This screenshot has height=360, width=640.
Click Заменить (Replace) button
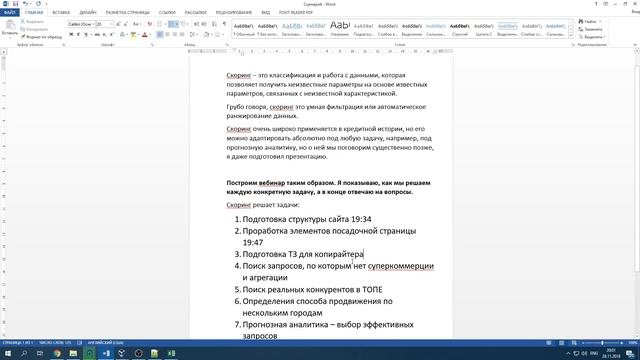[590, 29]
